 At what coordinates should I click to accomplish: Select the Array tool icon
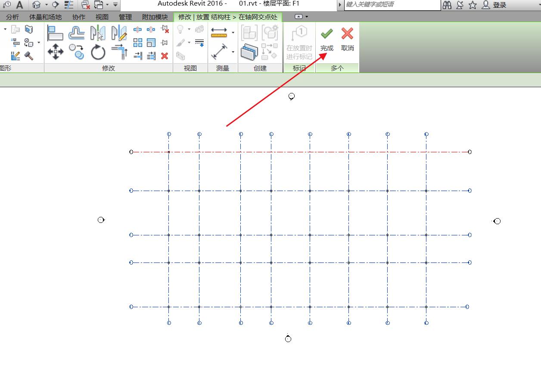[138, 43]
